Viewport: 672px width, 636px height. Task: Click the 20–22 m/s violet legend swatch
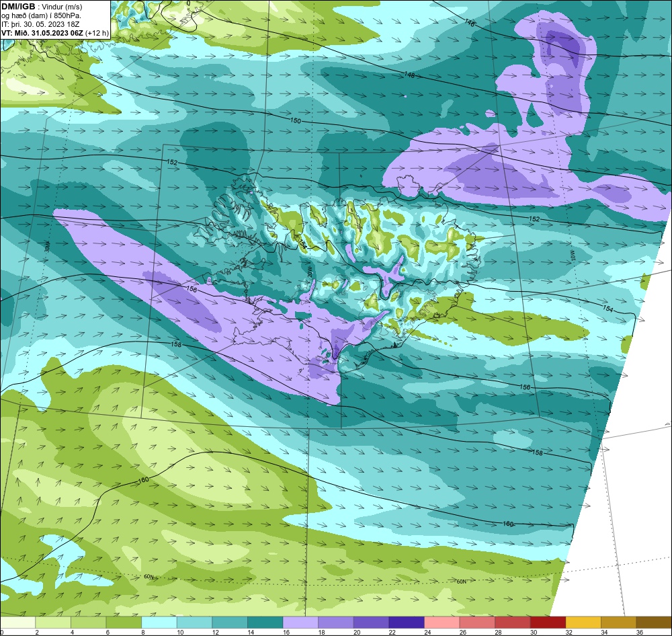[x=371, y=623]
